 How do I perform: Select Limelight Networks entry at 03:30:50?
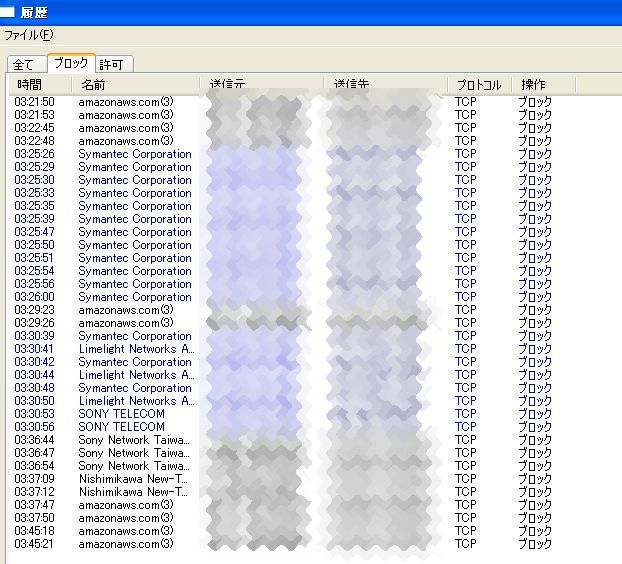(283, 401)
